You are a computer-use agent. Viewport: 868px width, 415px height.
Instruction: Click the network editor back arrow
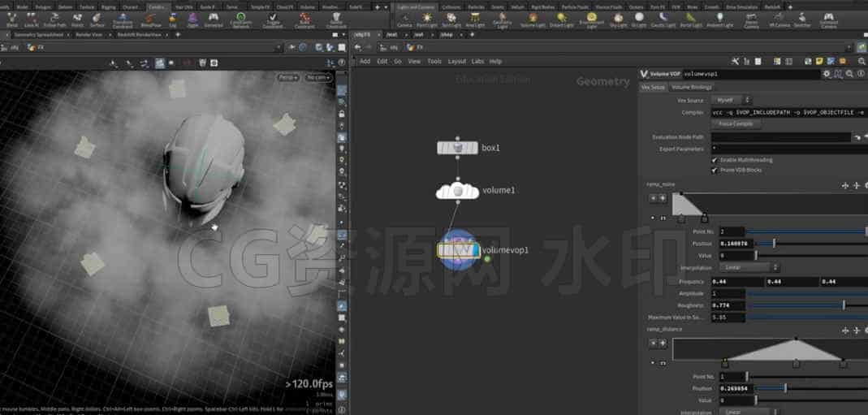coord(357,48)
